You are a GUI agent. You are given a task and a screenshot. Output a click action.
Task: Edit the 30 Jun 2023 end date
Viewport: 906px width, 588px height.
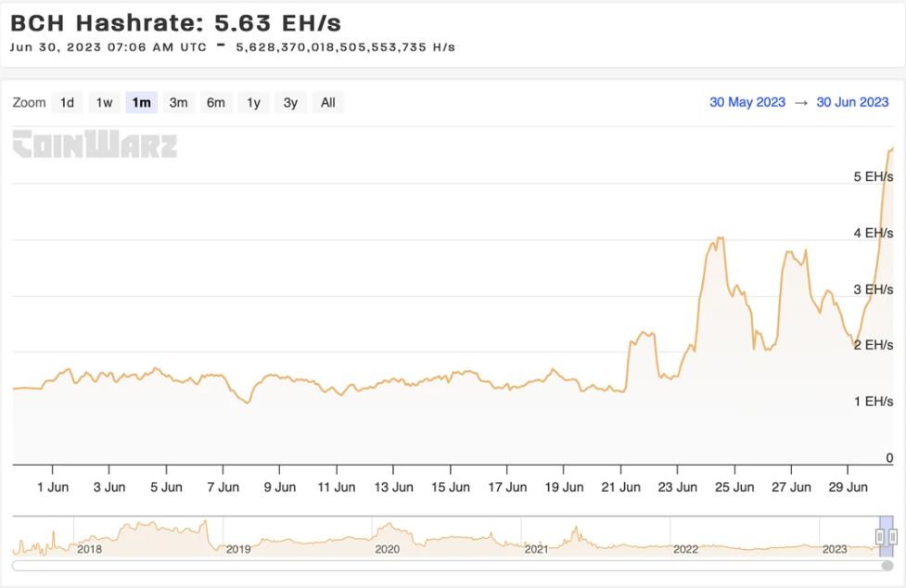click(852, 102)
